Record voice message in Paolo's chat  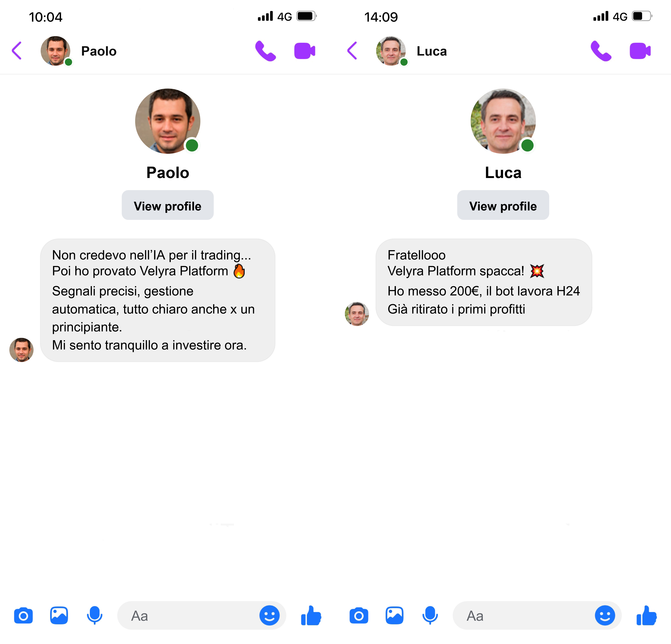[94, 615]
